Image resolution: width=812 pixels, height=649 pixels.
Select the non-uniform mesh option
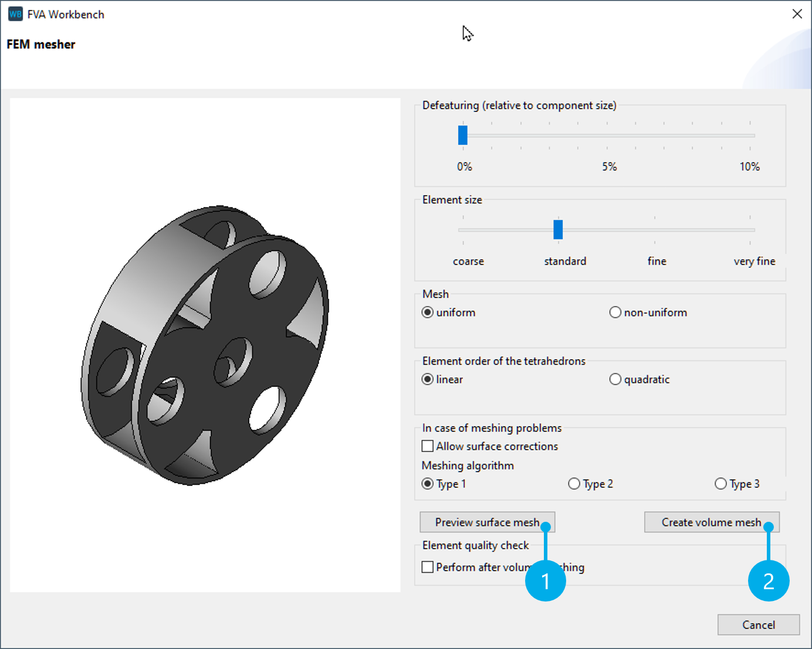615,312
